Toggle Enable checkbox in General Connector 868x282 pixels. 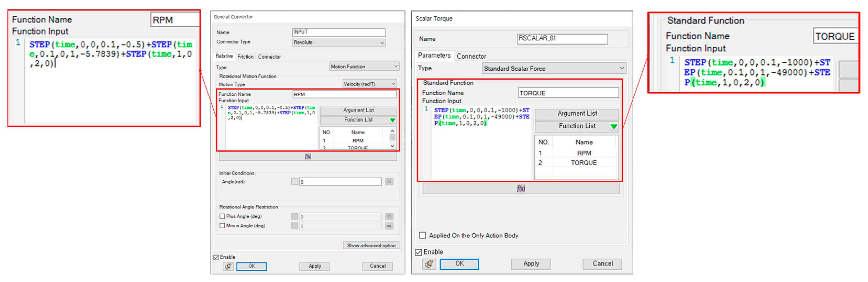coord(216,257)
